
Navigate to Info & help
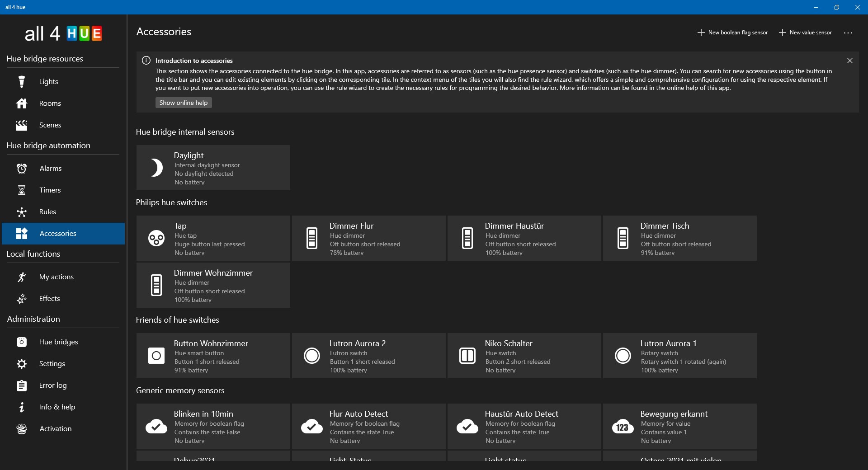pyautogui.click(x=21, y=407)
